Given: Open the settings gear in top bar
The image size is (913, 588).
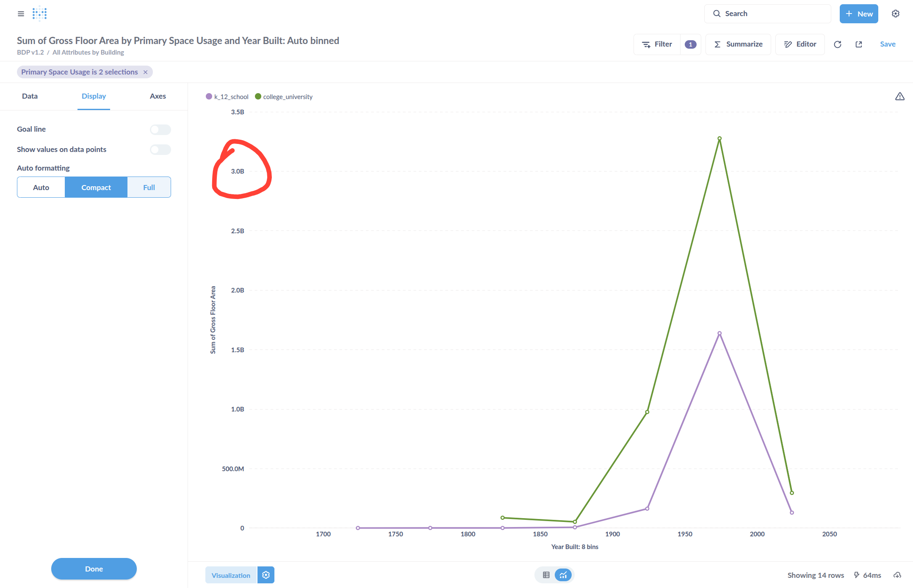Looking at the screenshot, I should coord(895,14).
